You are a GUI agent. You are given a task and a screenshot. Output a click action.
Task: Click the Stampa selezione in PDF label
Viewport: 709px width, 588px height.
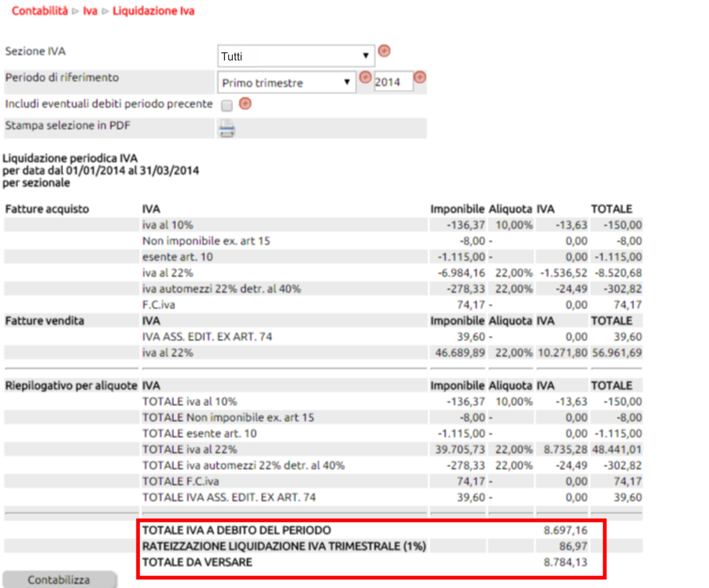[x=68, y=125]
